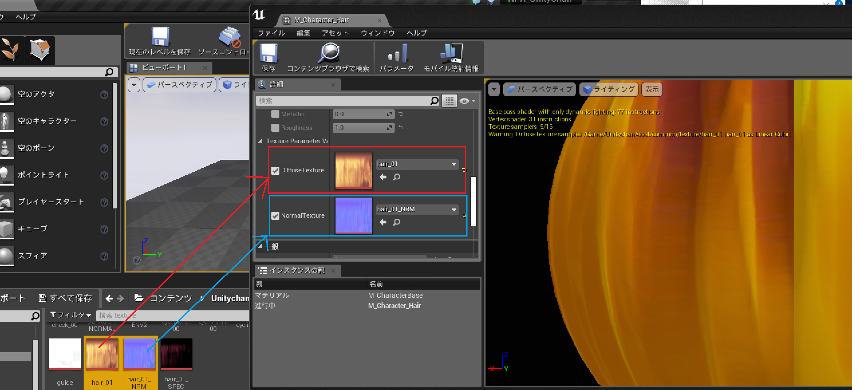Select the hair_01_SPEC texture thumbnail

(176, 354)
